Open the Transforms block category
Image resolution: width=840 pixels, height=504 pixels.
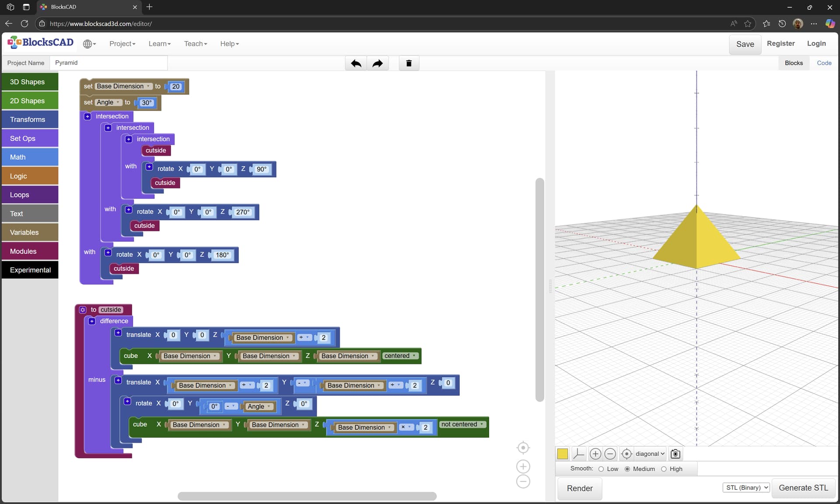(30, 119)
